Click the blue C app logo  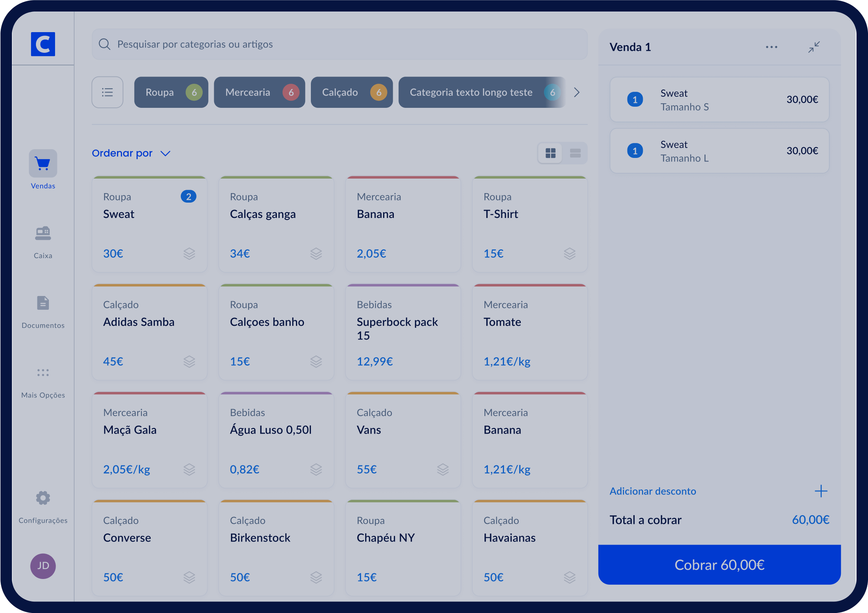coord(43,44)
